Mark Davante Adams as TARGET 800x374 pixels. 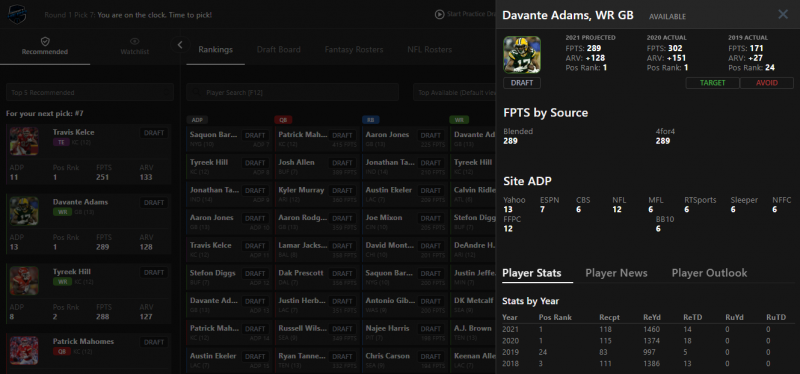click(712, 83)
